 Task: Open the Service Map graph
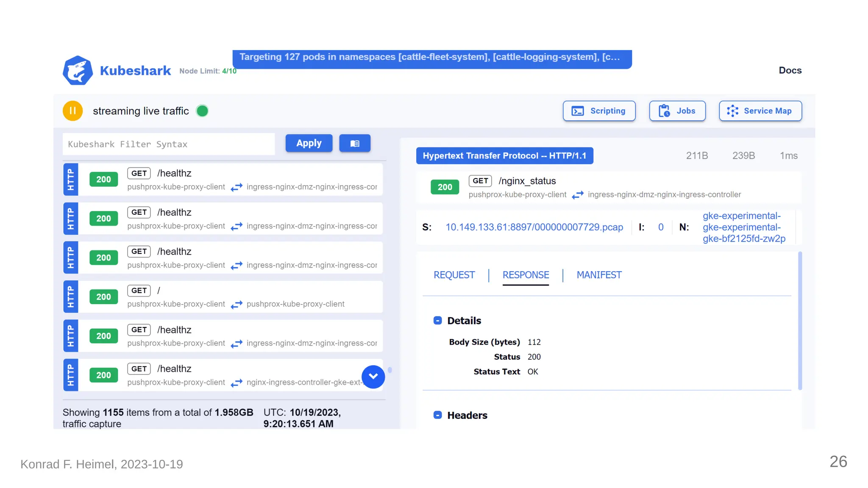[760, 111]
